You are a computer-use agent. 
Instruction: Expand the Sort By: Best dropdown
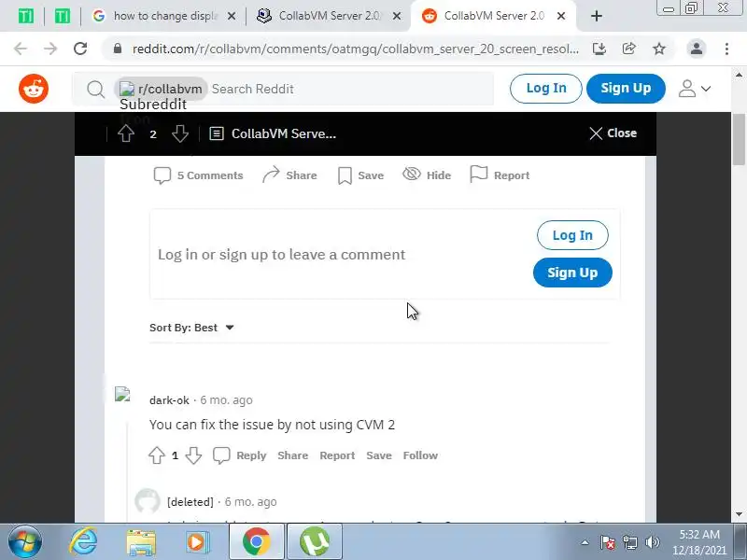[x=191, y=328]
